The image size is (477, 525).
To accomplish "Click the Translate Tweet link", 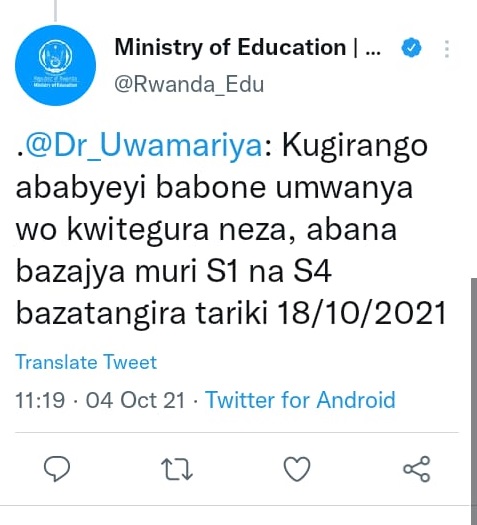I will point(86,362).
